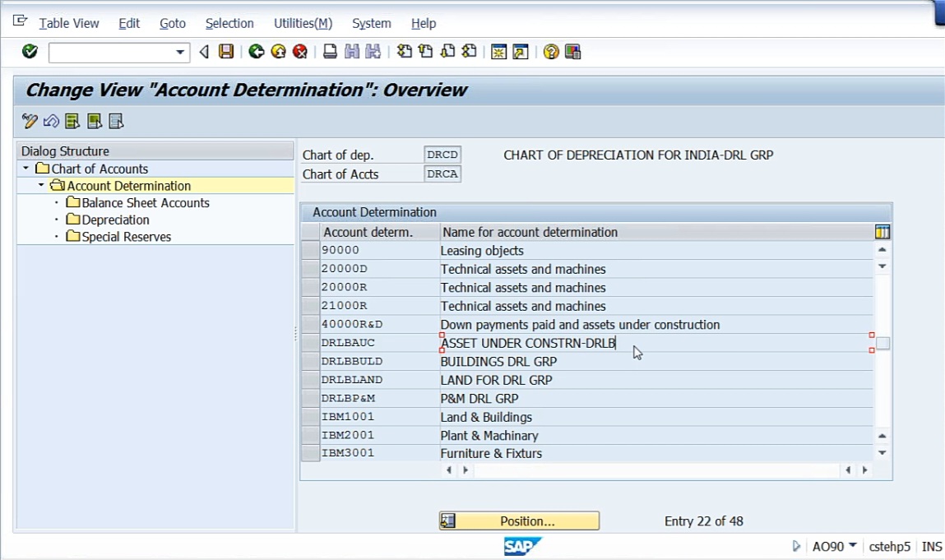The width and height of the screenshot is (945, 560).
Task: Click the Display/Change pencil icon
Action: (29, 121)
